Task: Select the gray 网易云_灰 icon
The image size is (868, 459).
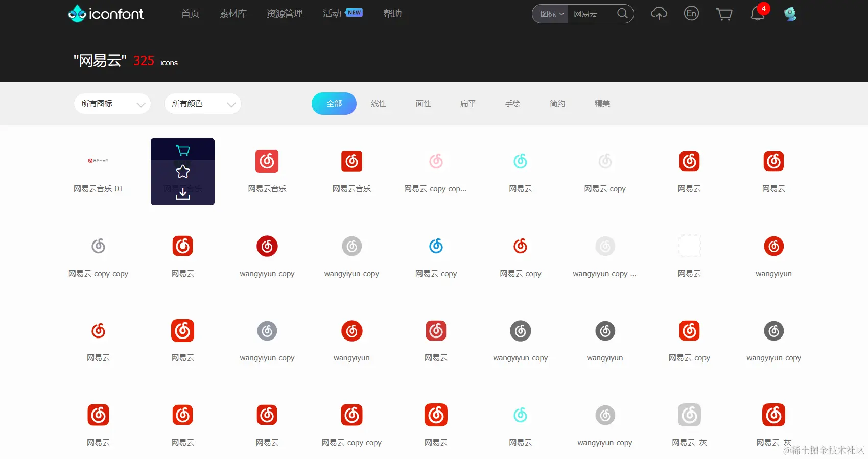Action: 689,415
